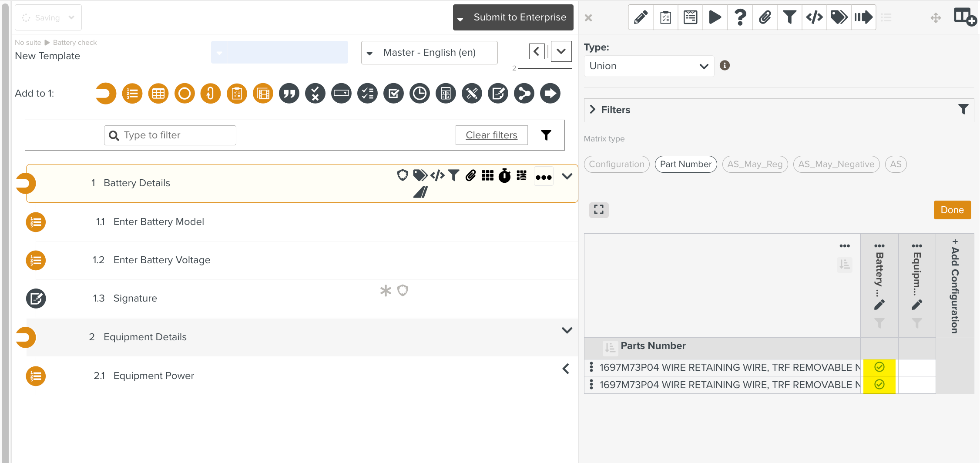The image size is (980, 463).
Task: Toggle the first yellow checkmark cell under Battery
Action: 879,367
